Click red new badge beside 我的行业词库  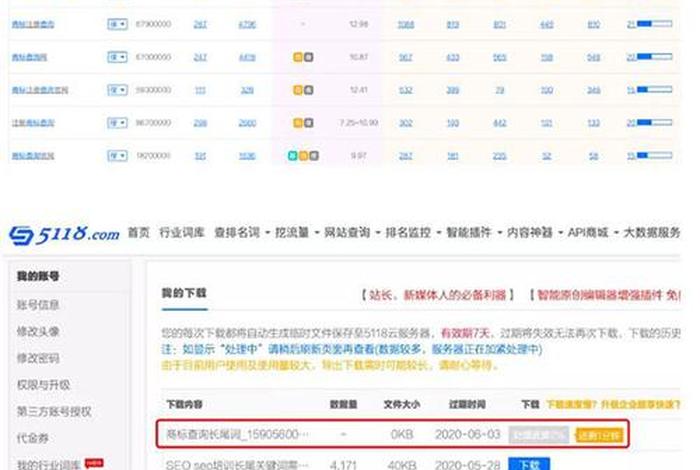[x=94, y=463]
